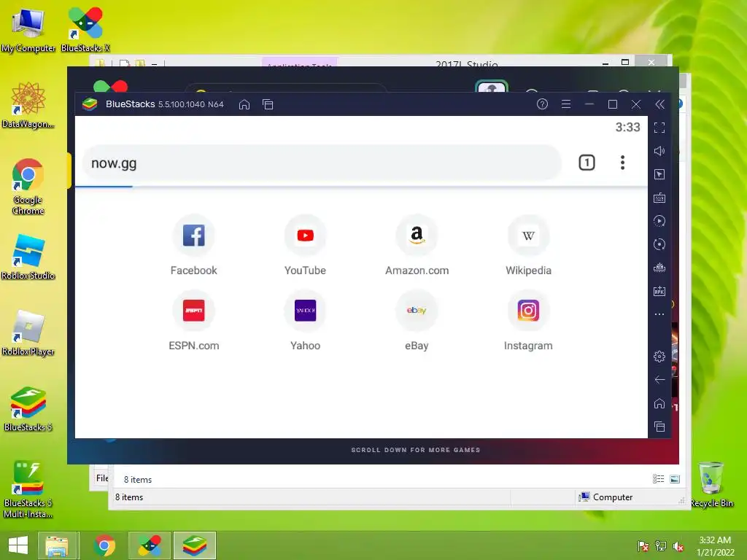Open the Wikipedia shortcut tile
747x560 pixels.
[x=528, y=245]
